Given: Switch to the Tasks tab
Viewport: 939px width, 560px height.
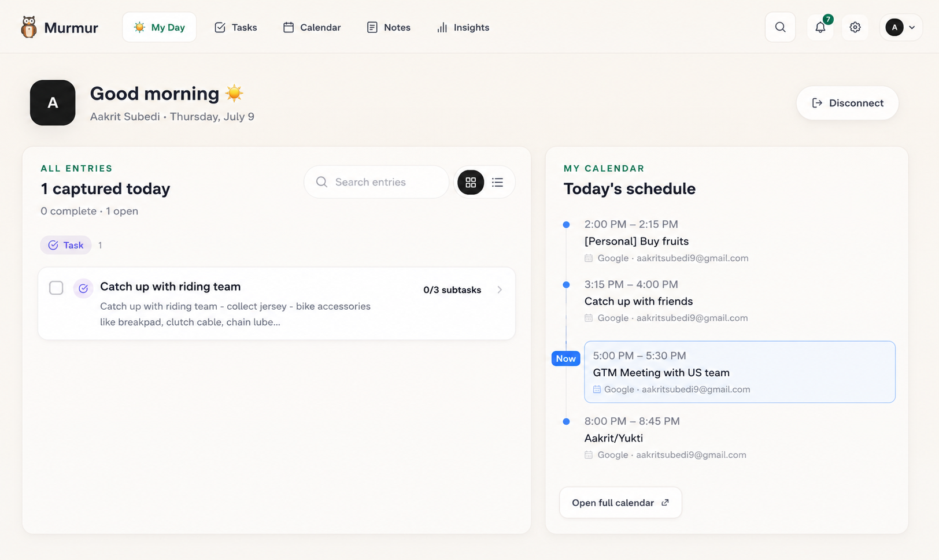Looking at the screenshot, I should tap(235, 27).
